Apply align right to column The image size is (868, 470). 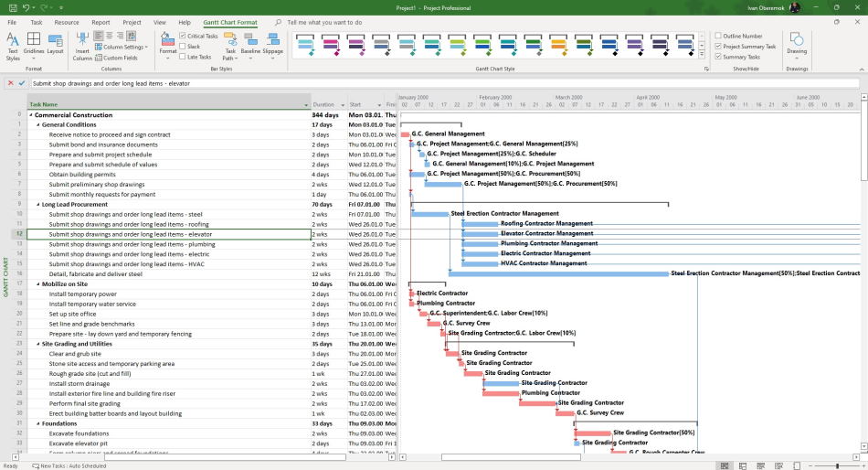(120, 36)
